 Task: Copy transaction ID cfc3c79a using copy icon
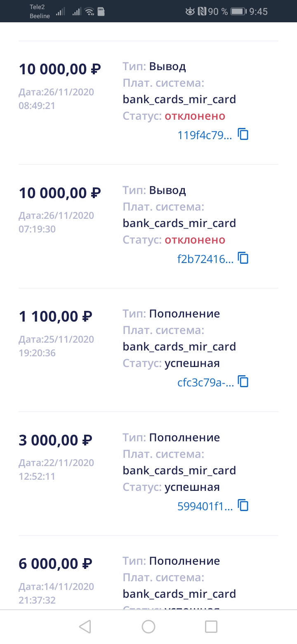[244, 382]
